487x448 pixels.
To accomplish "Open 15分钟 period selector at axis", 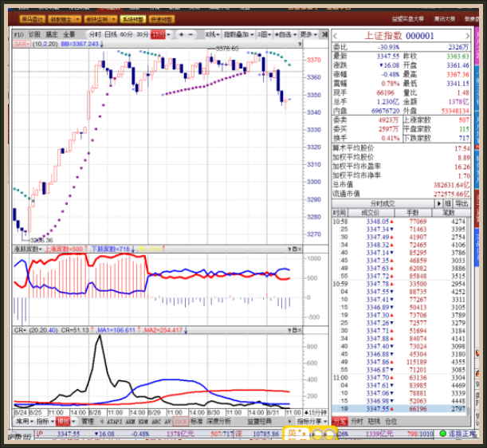I will (316, 413).
